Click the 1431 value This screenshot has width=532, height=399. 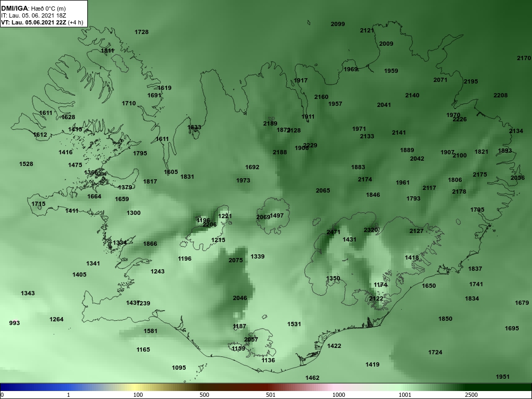click(x=350, y=239)
